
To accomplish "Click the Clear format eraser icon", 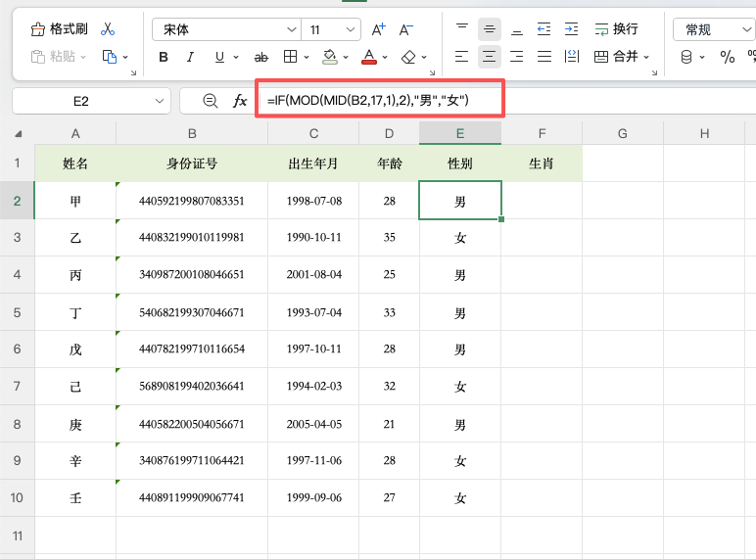I will click(408, 58).
